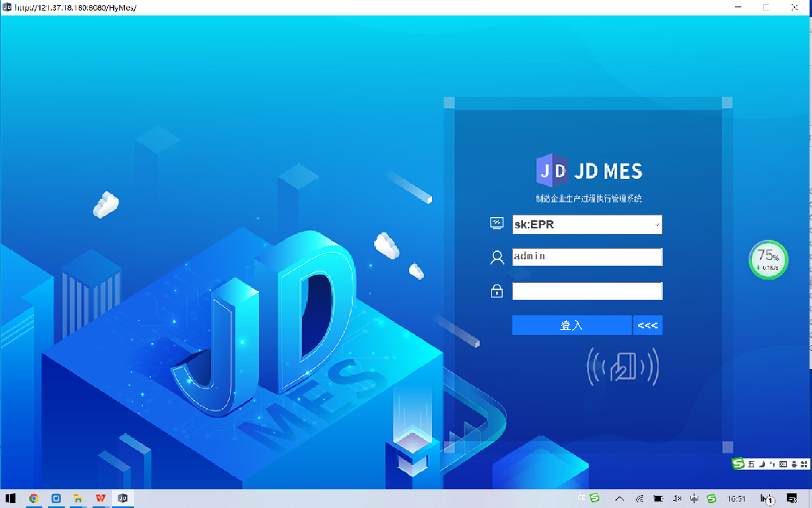This screenshot has width=812, height=508.
Task: Focus the empty password input field
Action: (587, 291)
